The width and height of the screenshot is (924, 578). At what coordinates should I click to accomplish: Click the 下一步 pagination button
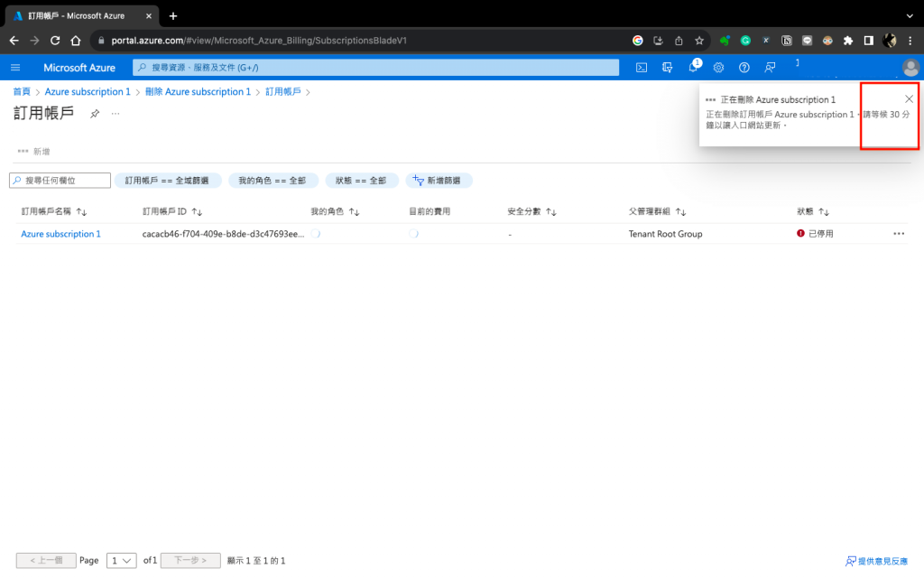(x=190, y=560)
